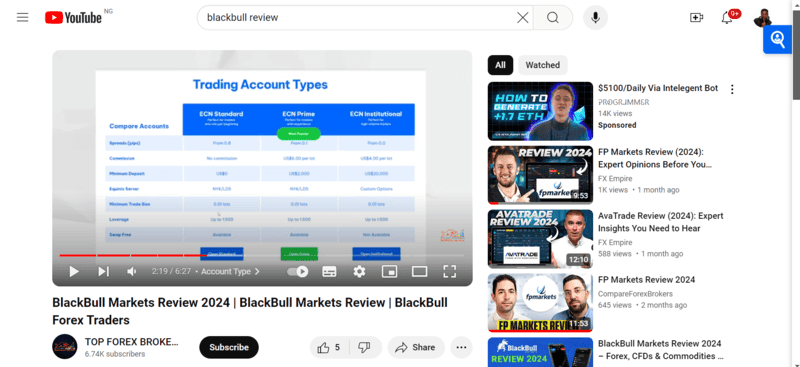Clear the search box with X

[x=522, y=18]
